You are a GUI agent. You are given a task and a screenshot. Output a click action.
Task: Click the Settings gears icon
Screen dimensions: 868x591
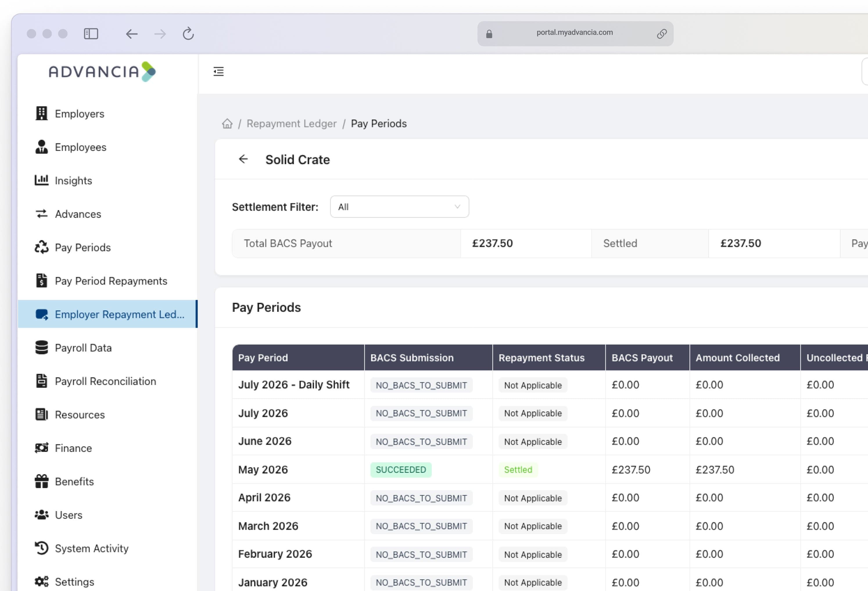click(42, 581)
